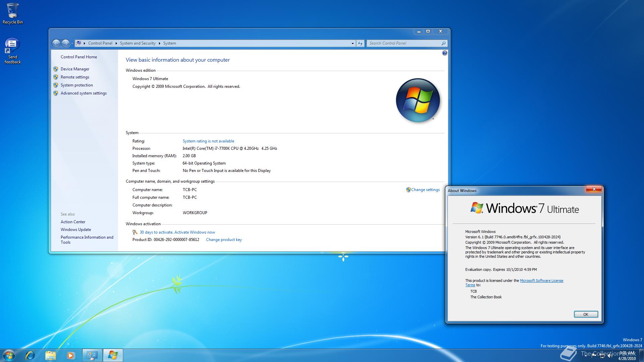Click shield icon beside System protection

click(x=56, y=85)
